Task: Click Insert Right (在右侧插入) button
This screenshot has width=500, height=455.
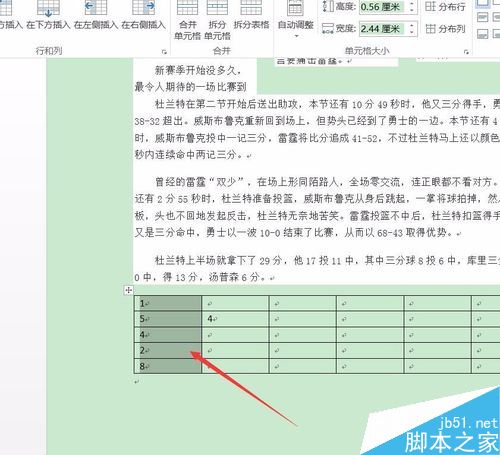Action: (x=143, y=15)
